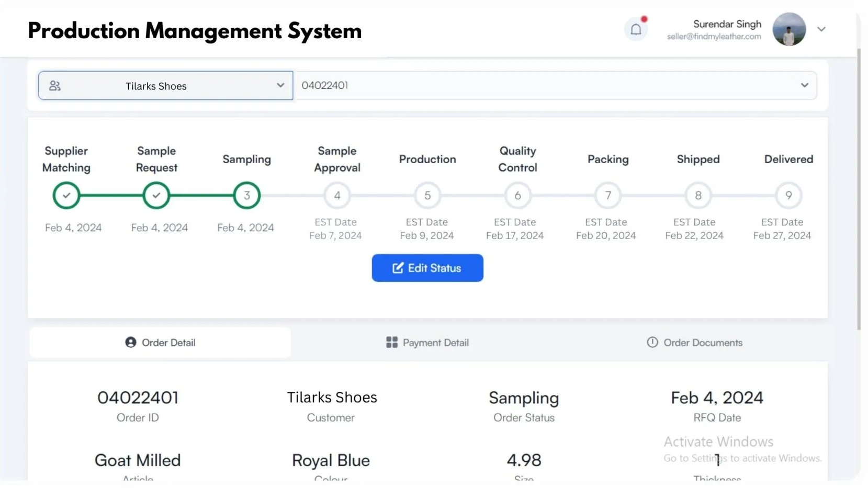
Task: Click the page vertical scrollbar
Action: click(859, 188)
